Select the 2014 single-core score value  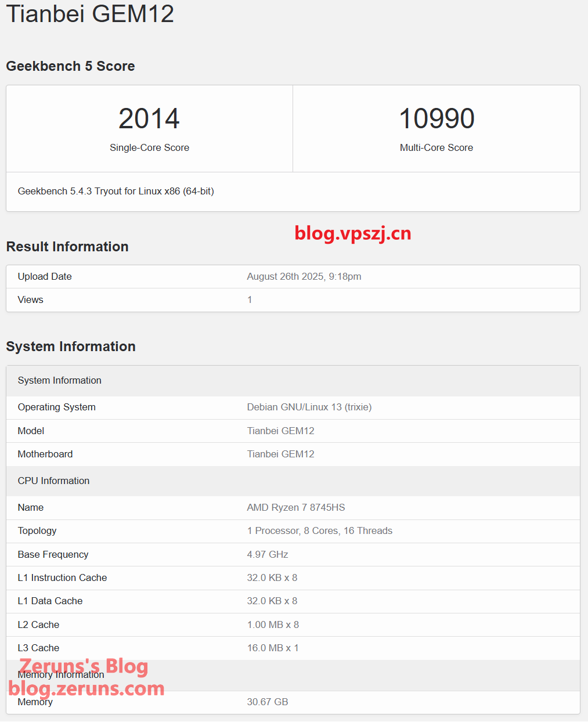point(149,118)
